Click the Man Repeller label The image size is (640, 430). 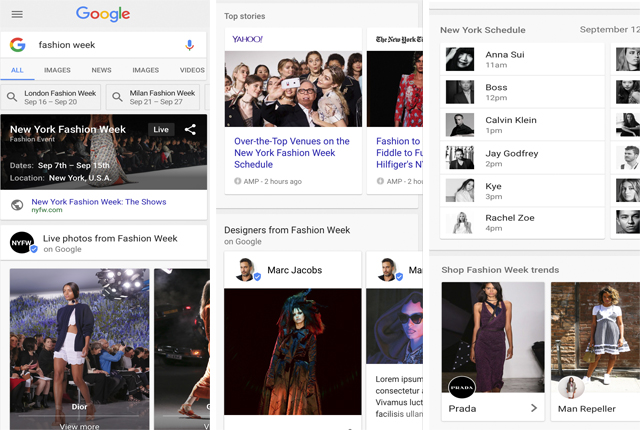tap(587, 409)
